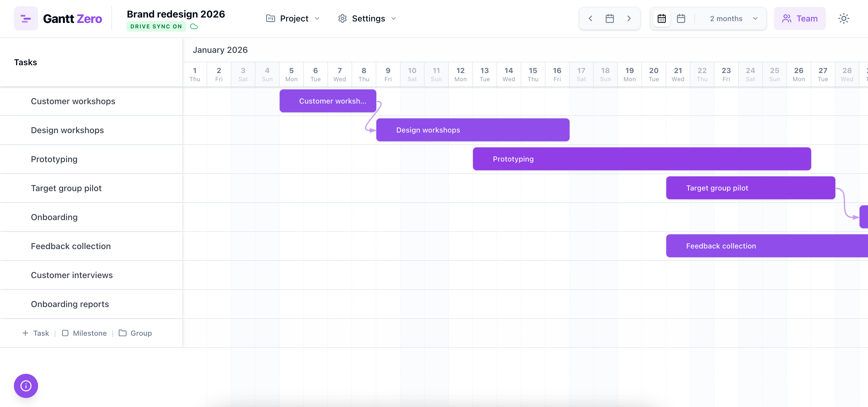Open the project calendar date picker
The width and height of the screenshot is (868, 407).
[609, 18]
